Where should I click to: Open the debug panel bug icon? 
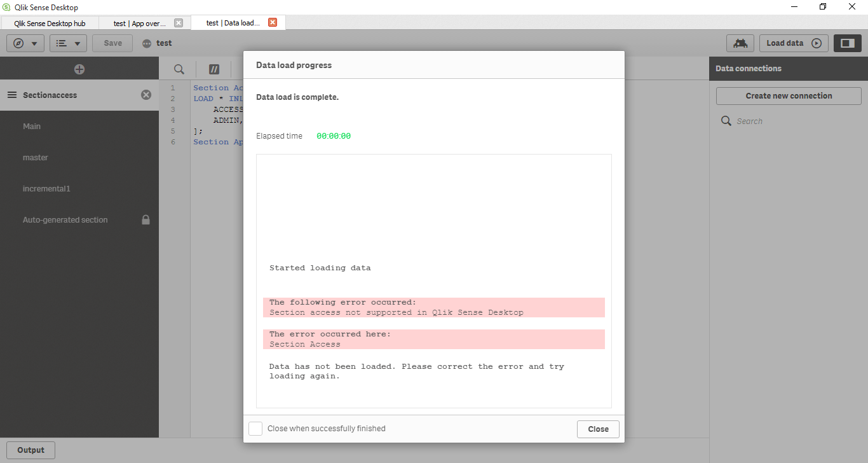click(740, 43)
